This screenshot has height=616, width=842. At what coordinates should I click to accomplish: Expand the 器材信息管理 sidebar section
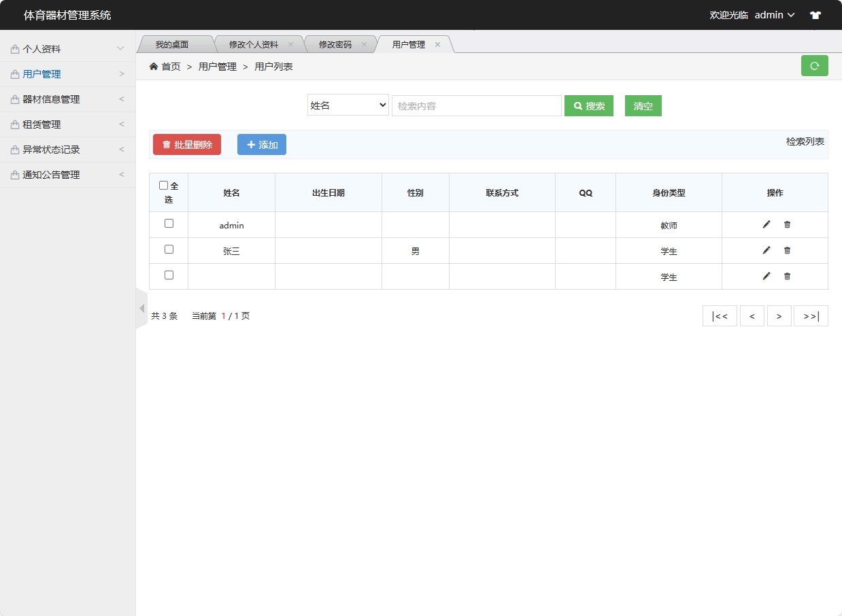point(67,99)
